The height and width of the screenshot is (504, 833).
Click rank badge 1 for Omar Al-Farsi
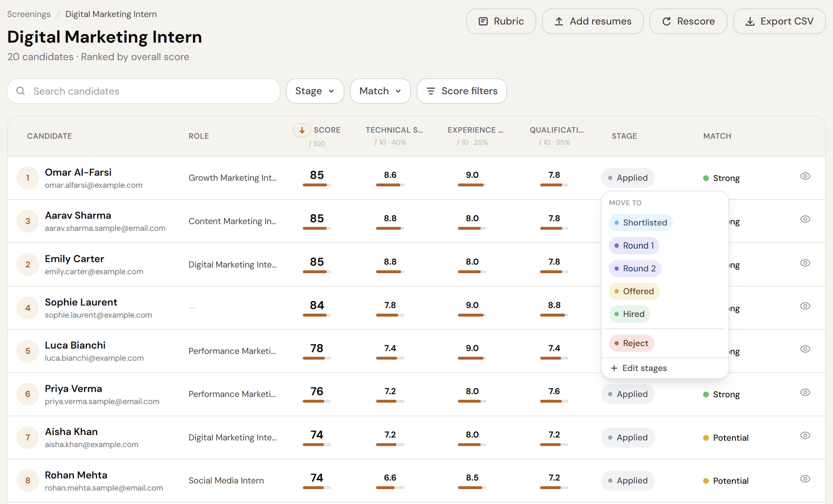[28, 178]
